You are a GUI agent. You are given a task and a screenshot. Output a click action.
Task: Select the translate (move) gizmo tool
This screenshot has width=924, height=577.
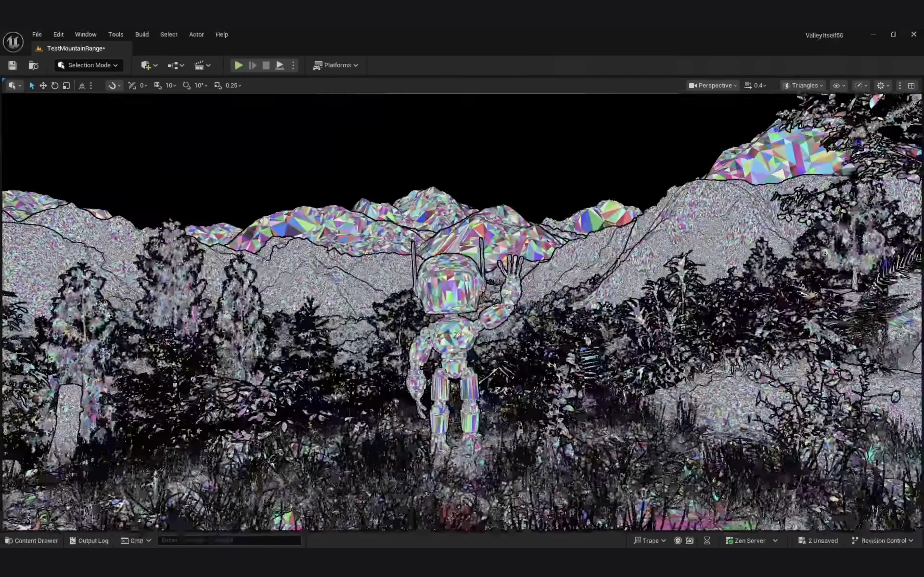pos(43,86)
